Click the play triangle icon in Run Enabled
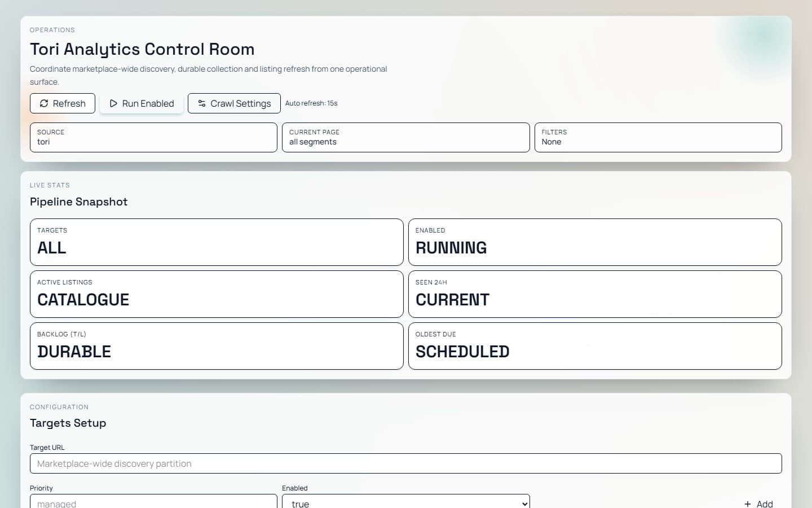The image size is (812, 508). point(113,103)
